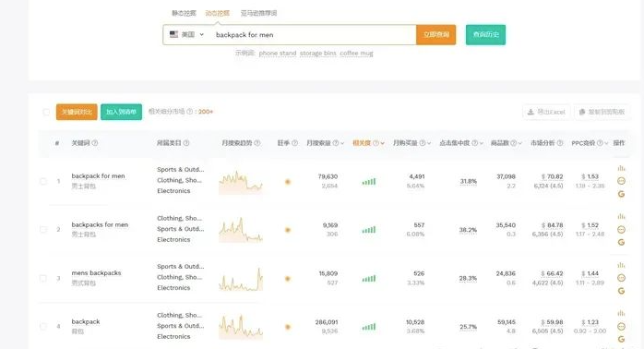This screenshot has height=349, width=644.
Task: Open bar chart icon for 'backpacks for men' row
Action: click(621, 216)
